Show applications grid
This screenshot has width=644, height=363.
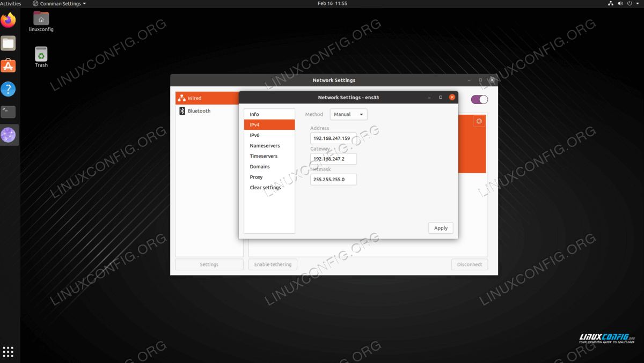8,352
